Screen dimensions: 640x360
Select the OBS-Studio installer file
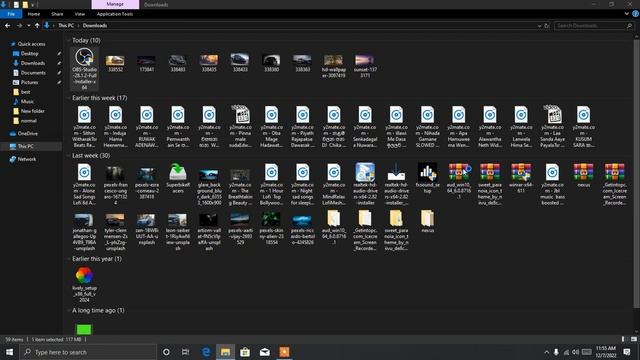point(84,69)
